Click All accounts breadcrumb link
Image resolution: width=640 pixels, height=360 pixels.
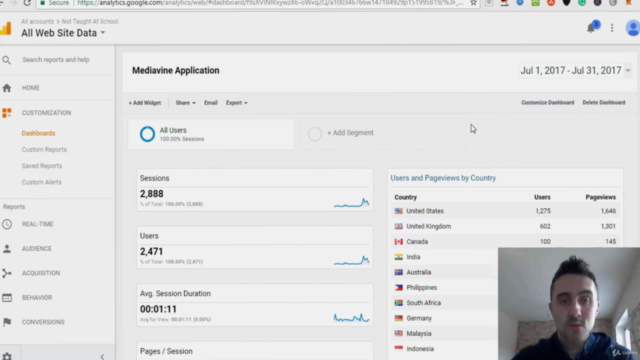click(38, 21)
